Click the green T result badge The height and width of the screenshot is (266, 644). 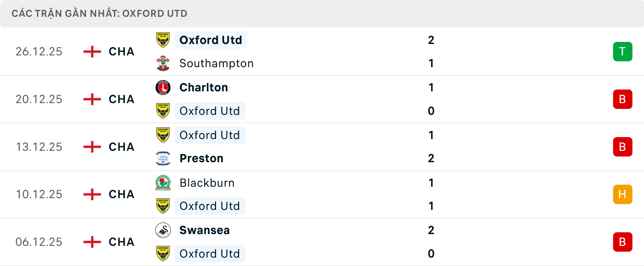(x=623, y=52)
